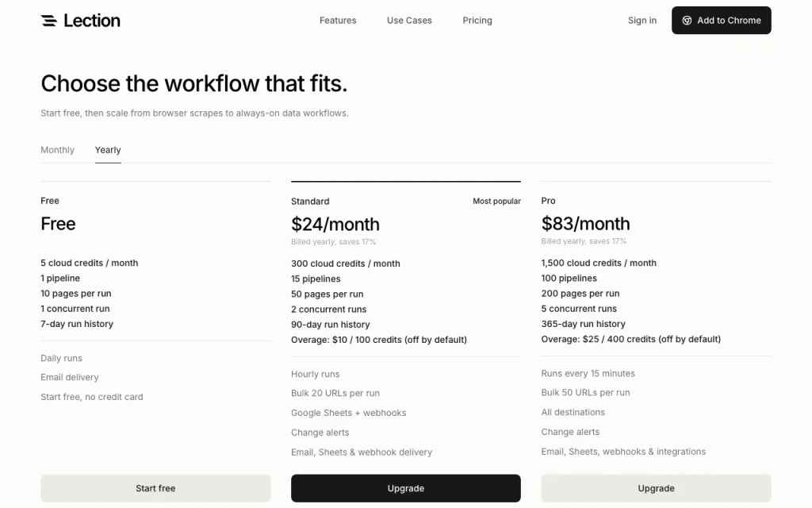Click "5 cloud credits / month" text

click(90, 263)
